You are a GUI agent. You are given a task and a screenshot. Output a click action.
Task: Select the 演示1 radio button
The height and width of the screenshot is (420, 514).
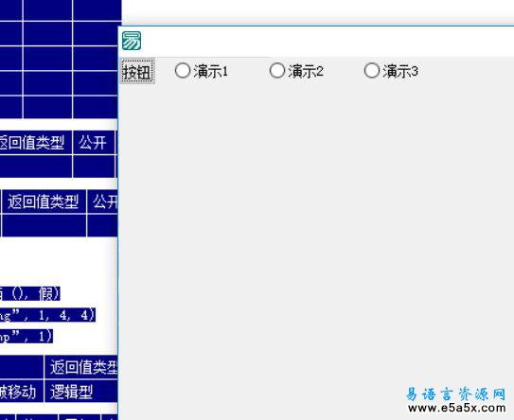pos(202,71)
